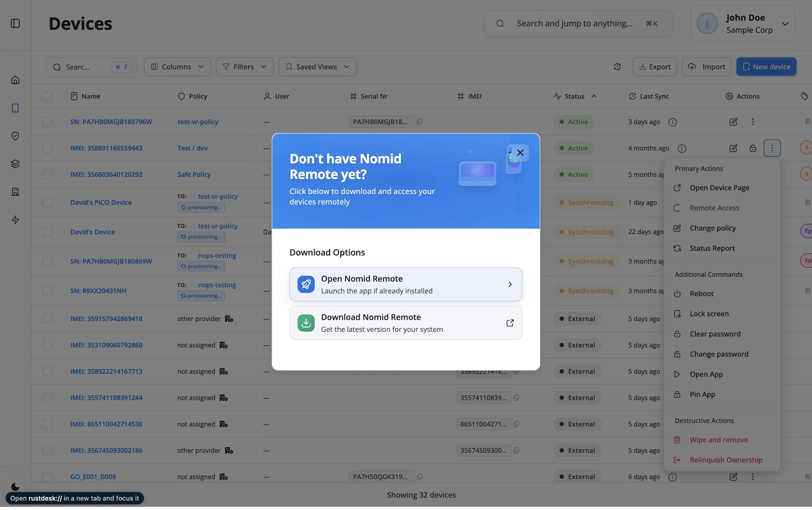Open the shield Policies sidebar icon
Viewport: 812px width, 510px height.
(x=15, y=136)
